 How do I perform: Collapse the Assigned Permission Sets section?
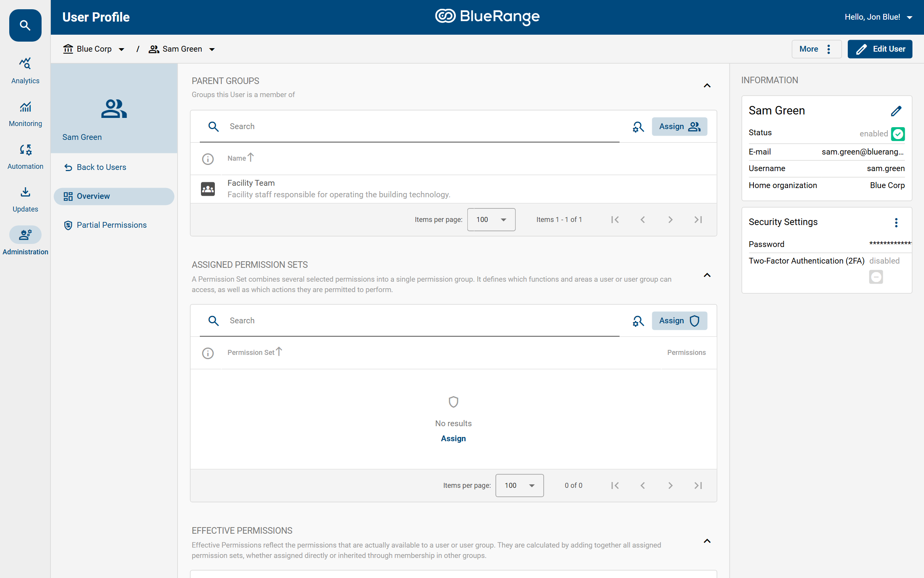click(x=707, y=275)
